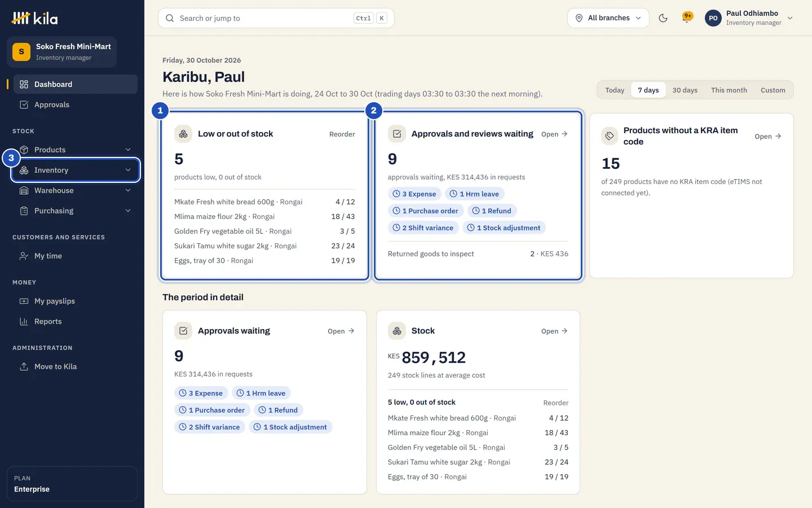Open the Approvals waiting detail card

click(341, 331)
